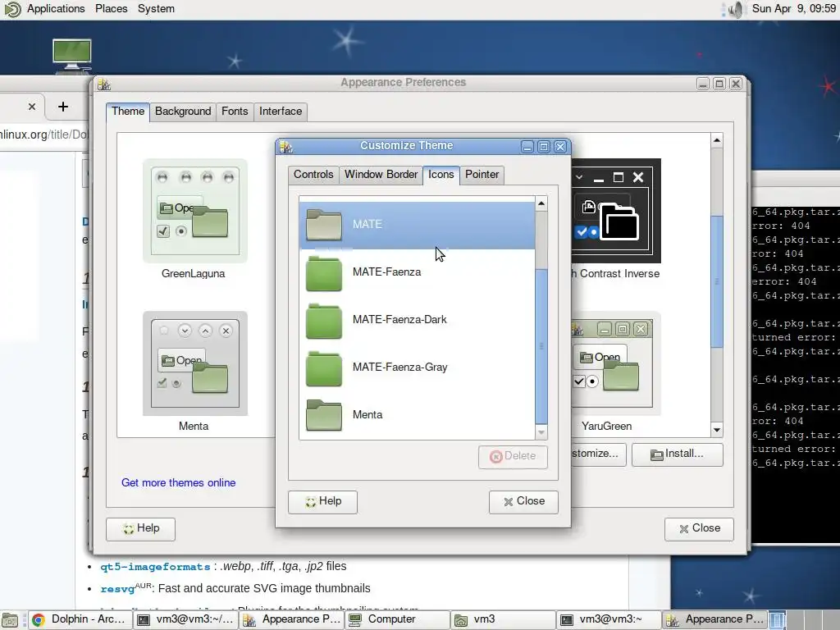Select the Menta theme thumbnail
840x630 pixels.
(x=195, y=363)
